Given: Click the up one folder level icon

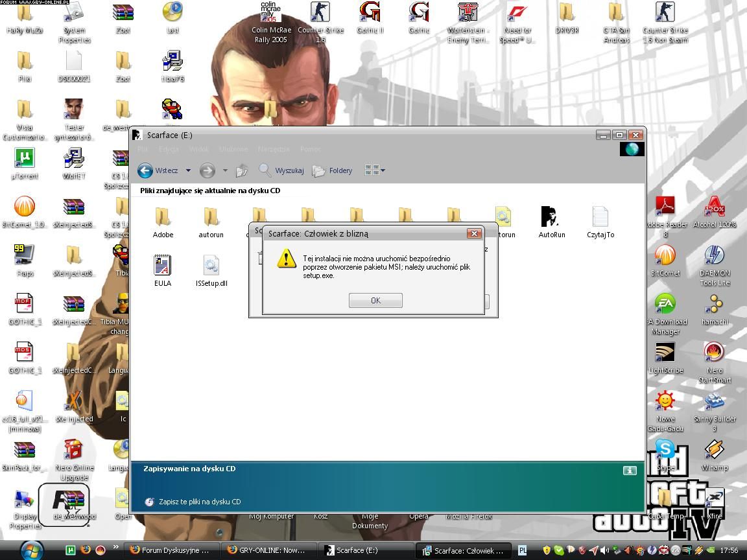Looking at the screenshot, I should coord(242,170).
